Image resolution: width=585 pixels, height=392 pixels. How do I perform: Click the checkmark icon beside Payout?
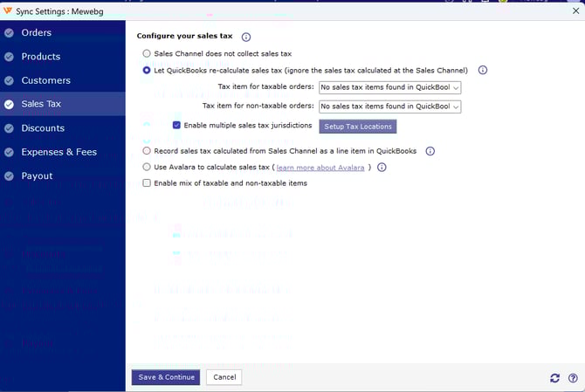point(9,176)
